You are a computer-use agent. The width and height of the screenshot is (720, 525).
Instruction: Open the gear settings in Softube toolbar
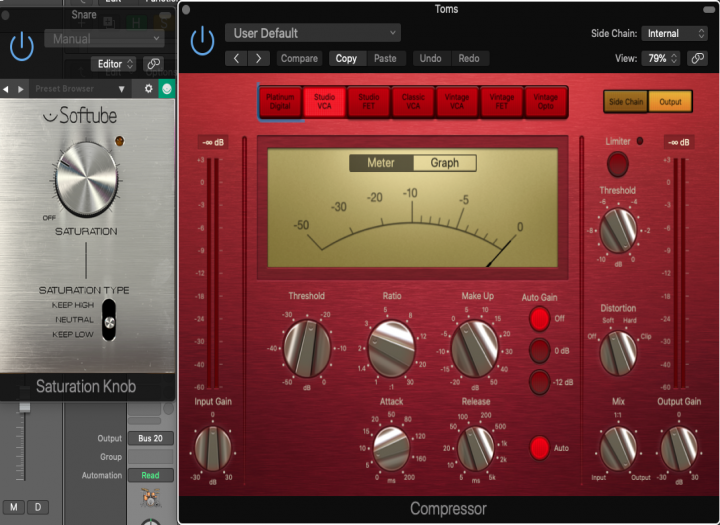pyautogui.click(x=148, y=89)
